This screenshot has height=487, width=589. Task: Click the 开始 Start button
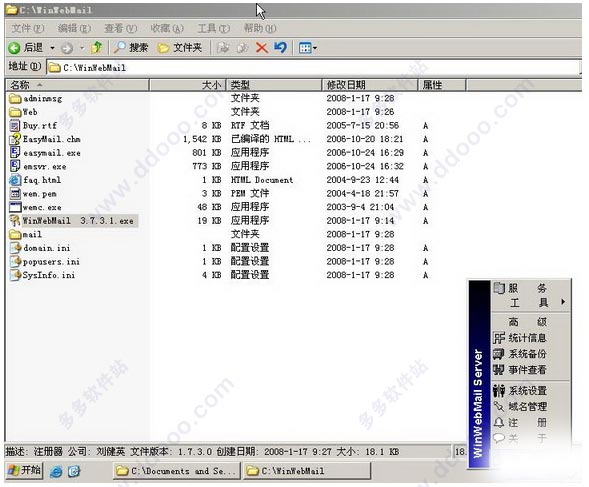25,470
